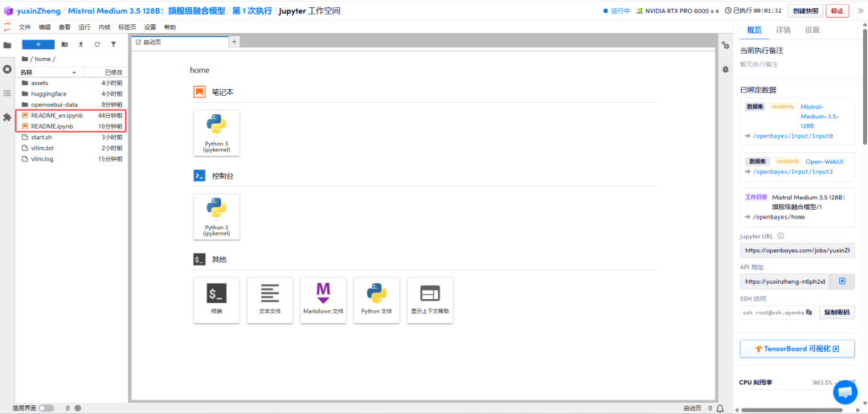868x414 pixels.
Task: Click the upload files arrow icon
Action: click(81, 44)
